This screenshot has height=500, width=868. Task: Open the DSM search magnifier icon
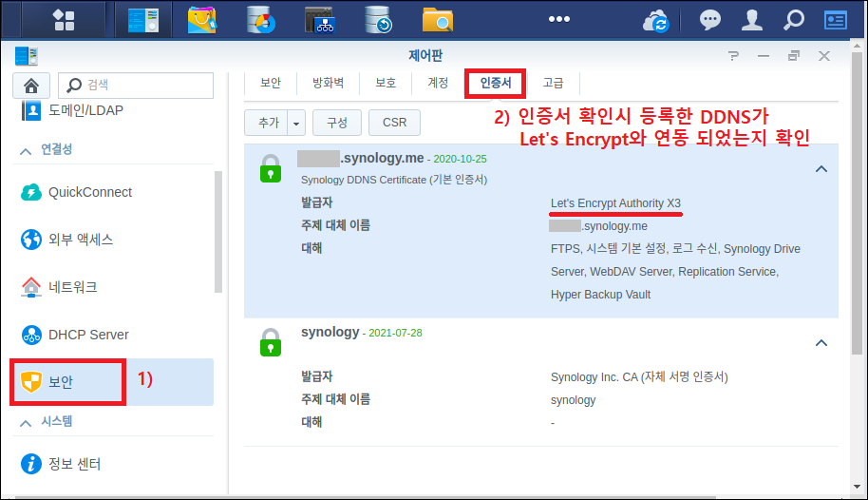coord(794,20)
